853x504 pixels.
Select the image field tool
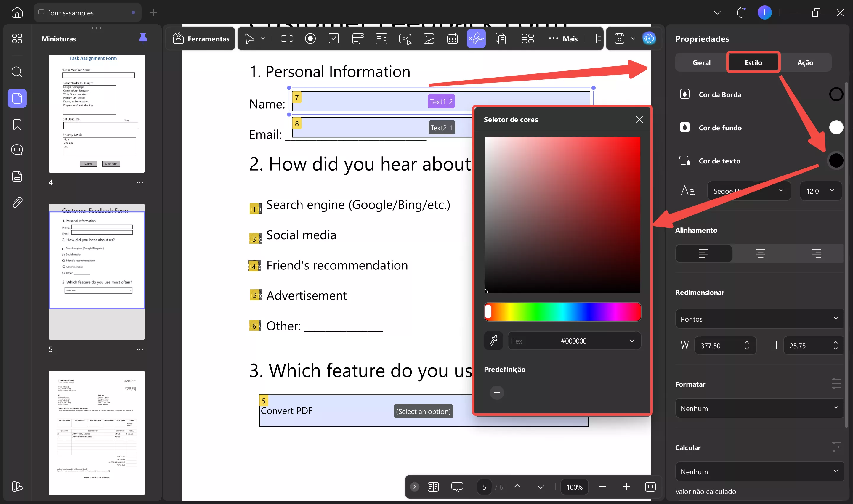(x=429, y=39)
